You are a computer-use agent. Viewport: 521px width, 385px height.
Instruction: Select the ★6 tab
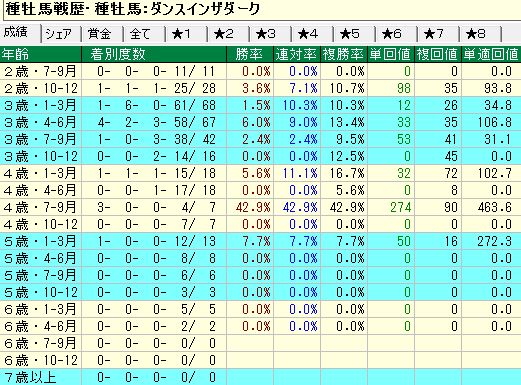pyautogui.click(x=397, y=34)
